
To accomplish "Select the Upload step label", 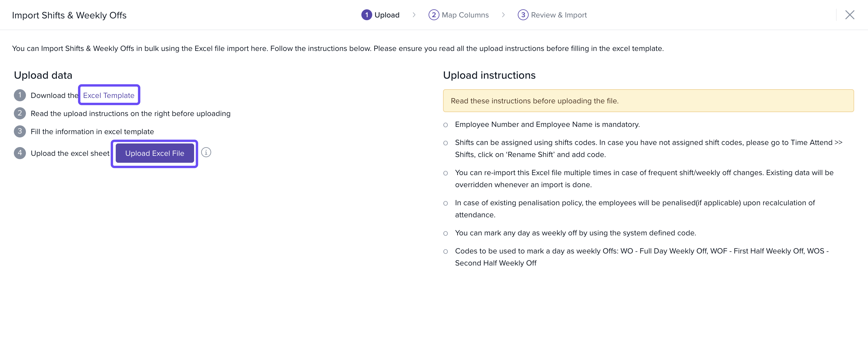I will click(x=386, y=15).
